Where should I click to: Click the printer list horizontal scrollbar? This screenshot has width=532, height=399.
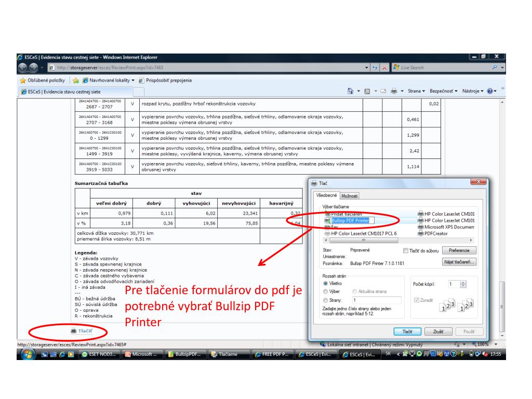pyautogui.click(x=364, y=240)
